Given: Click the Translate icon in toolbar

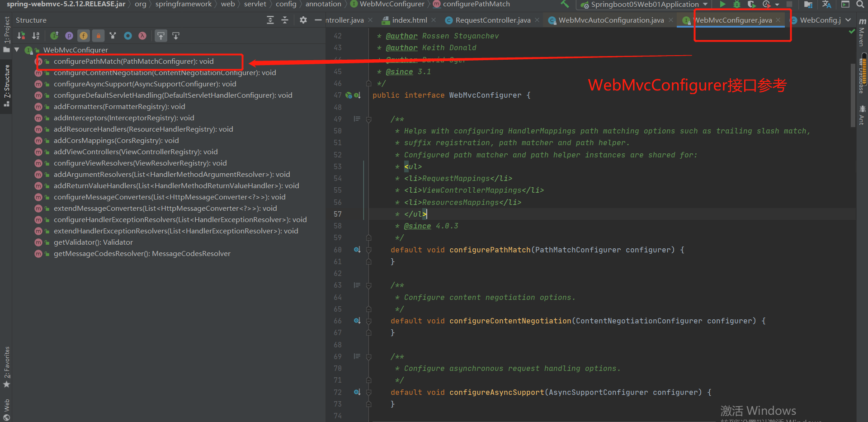Looking at the screenshot, I should click(x=827, y=5).
